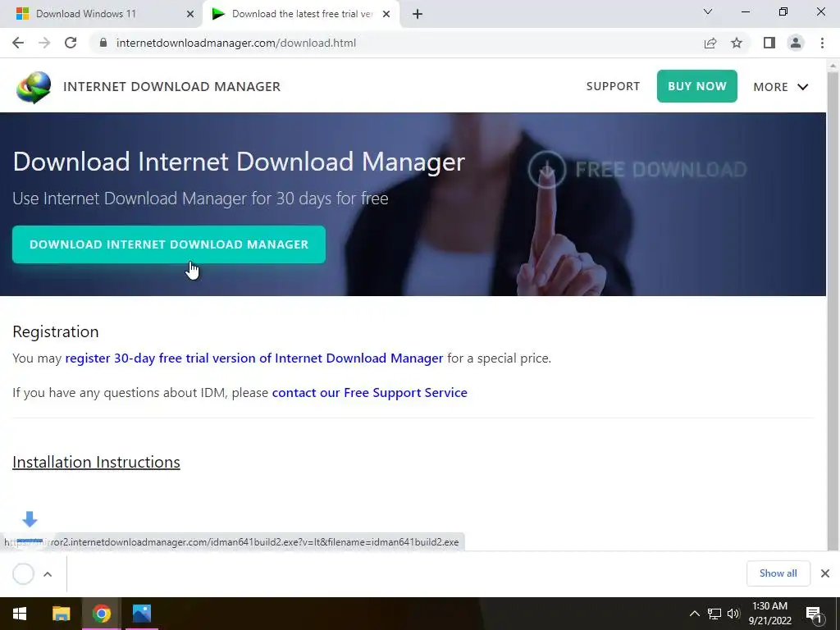This screenshot has width=840, height=630.
Task: Open the taskbar clock and date
Action: coord(769,614)
